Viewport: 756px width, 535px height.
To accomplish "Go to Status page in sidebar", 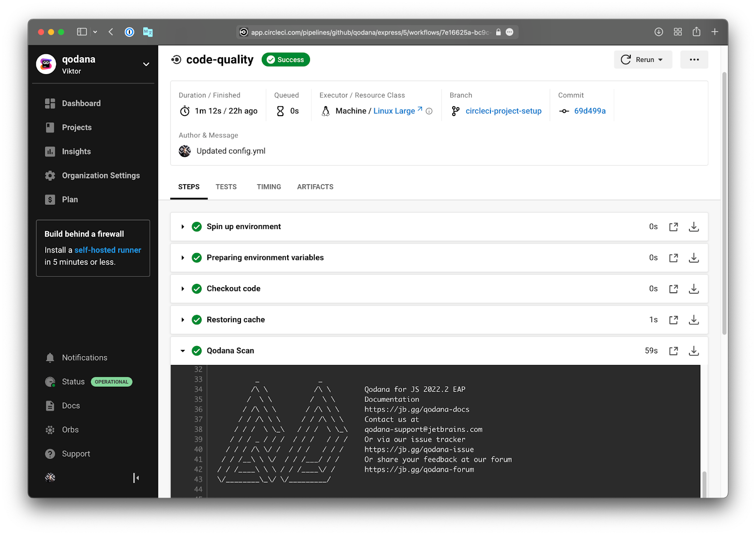I will tap(73, 382).
